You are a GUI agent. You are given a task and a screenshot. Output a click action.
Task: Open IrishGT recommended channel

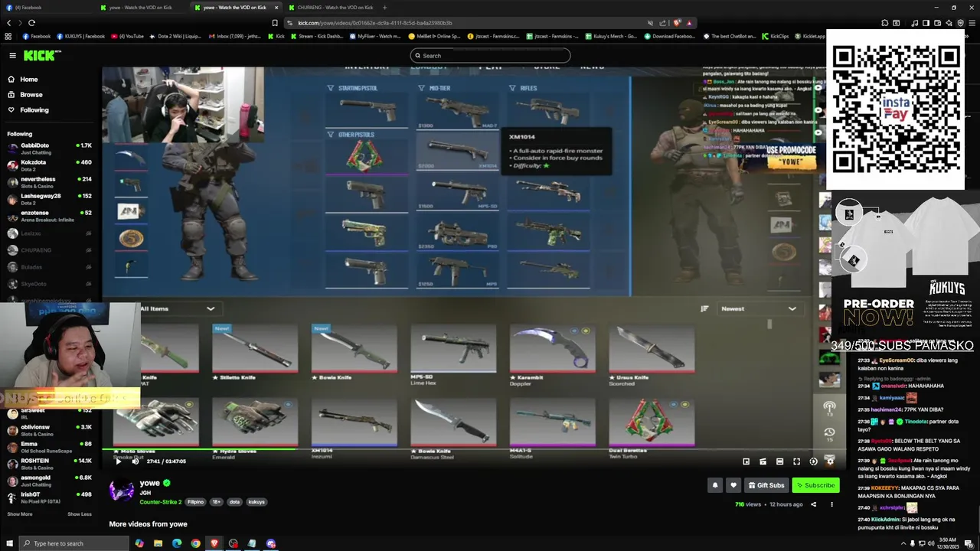(x=50, y=497)
